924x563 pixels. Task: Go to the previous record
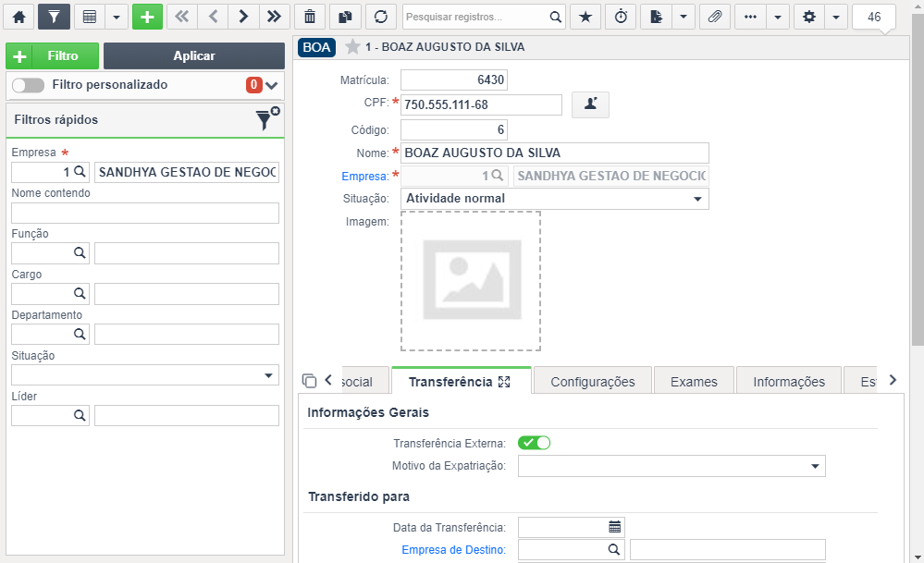tap(213, 17)
